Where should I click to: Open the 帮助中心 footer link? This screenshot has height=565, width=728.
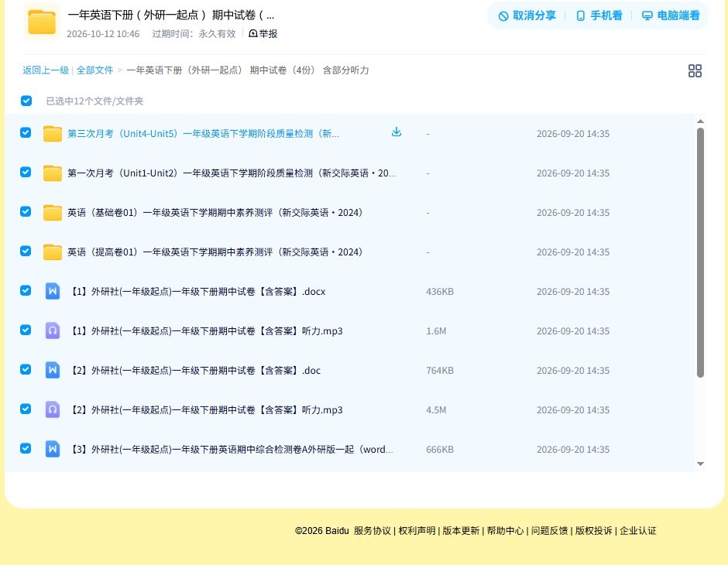pyautogui.click(x=505, y=531)
